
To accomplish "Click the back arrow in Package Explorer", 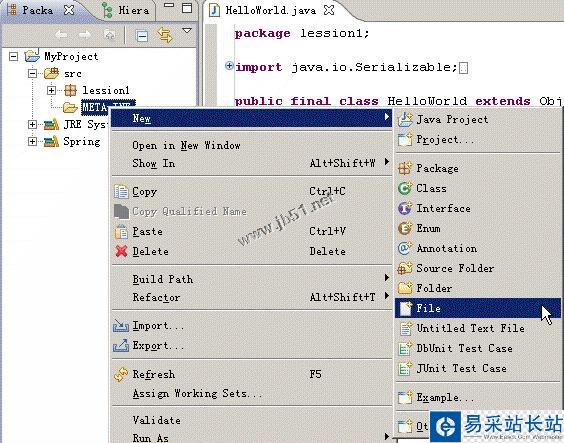I will tap(61, 35).
